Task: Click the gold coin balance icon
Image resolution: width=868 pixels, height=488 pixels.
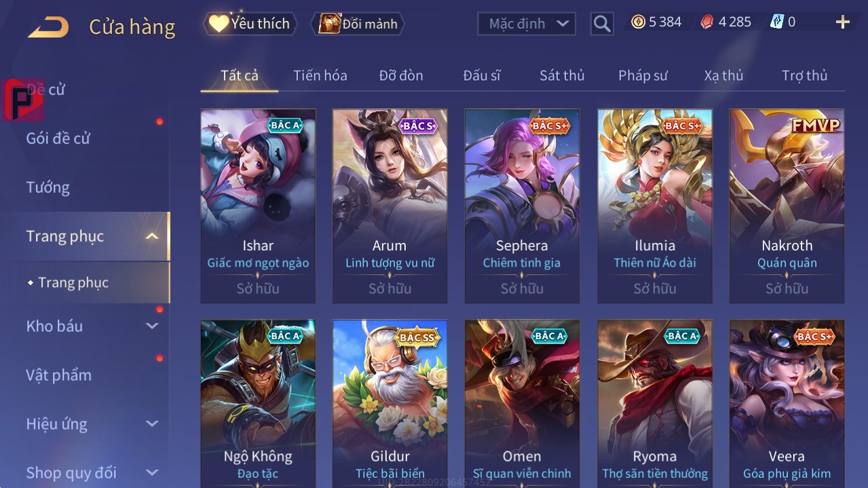Action: 638,22
